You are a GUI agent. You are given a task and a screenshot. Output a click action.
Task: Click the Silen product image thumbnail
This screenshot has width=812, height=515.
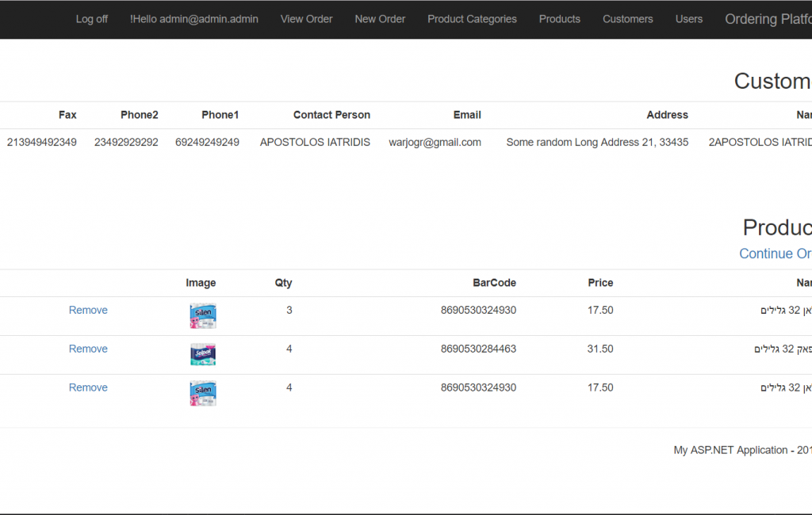coord(202,315)
